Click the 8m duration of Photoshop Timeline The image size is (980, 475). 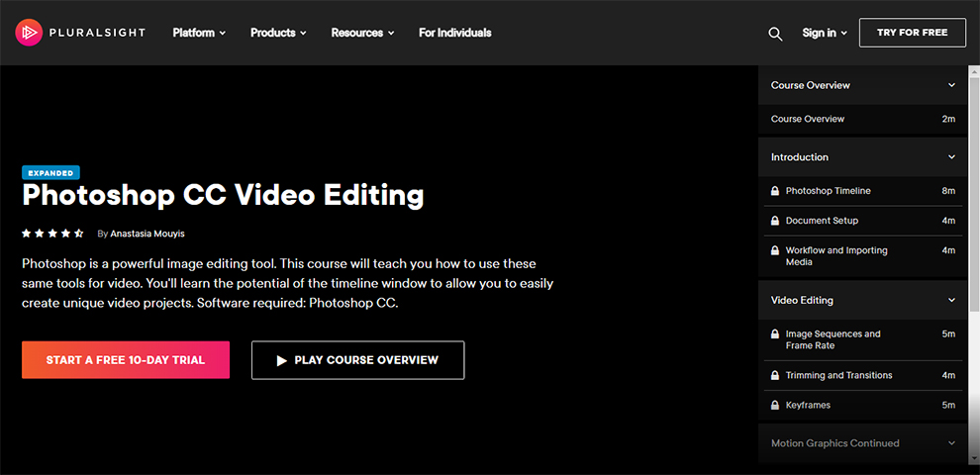pyautogui.click(x=948, y=191)
